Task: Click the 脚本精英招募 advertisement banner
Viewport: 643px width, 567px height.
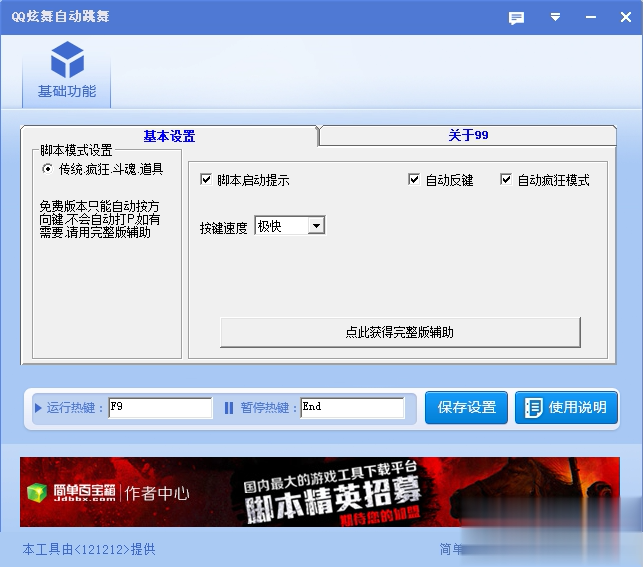Action: (320, 492)
